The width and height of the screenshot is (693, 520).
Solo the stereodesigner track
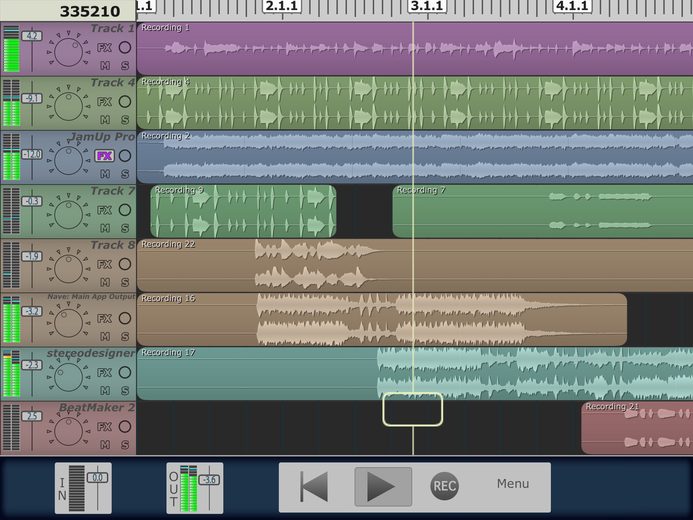coord(125,391)
